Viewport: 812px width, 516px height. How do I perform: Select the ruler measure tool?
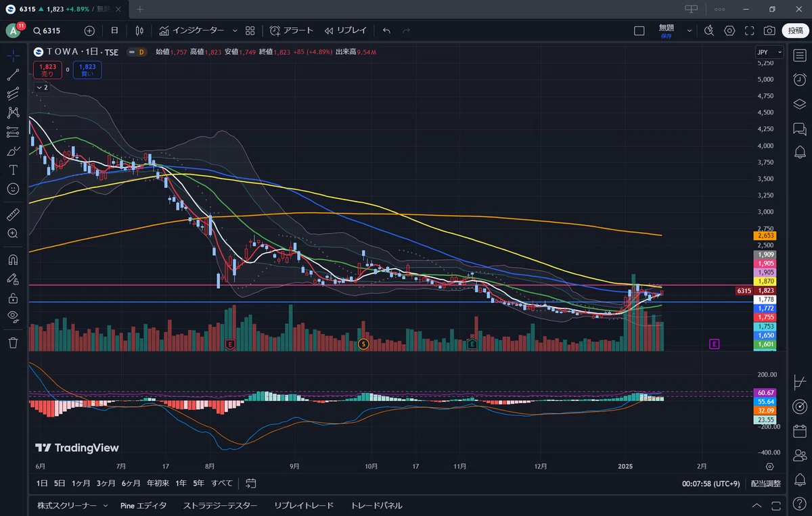13,214
